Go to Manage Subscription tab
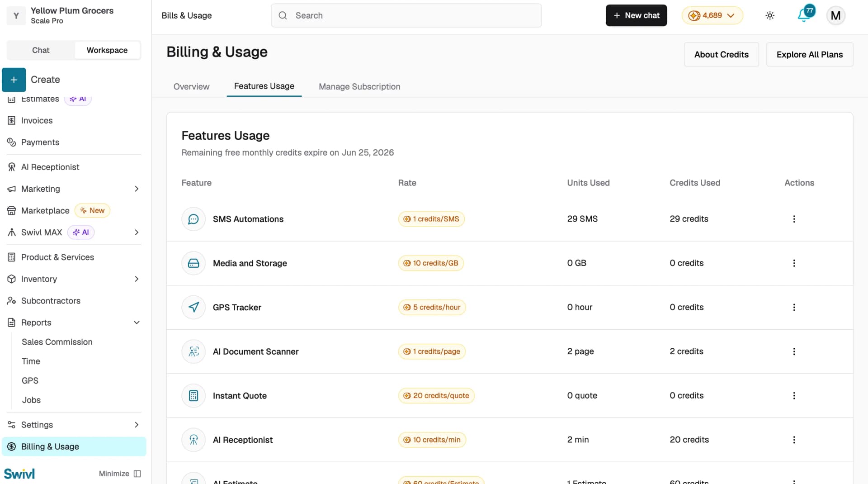This screenshot has width=868, height=484. pyautogui.click(x=359, y=86)
